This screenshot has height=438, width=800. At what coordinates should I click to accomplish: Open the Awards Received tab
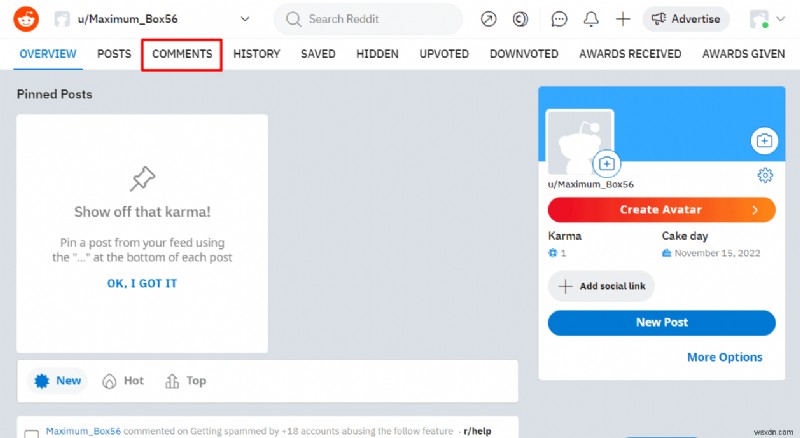(630, 54)
